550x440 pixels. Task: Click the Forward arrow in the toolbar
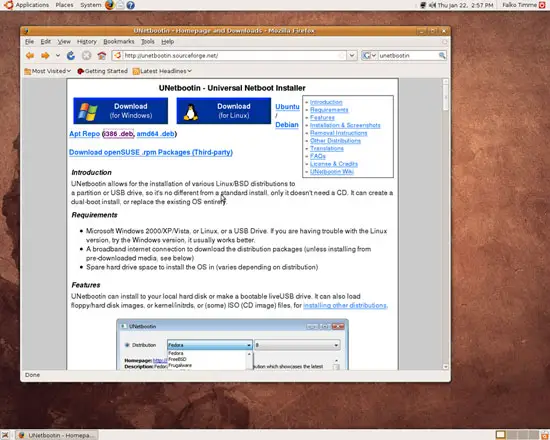[45, 55]
